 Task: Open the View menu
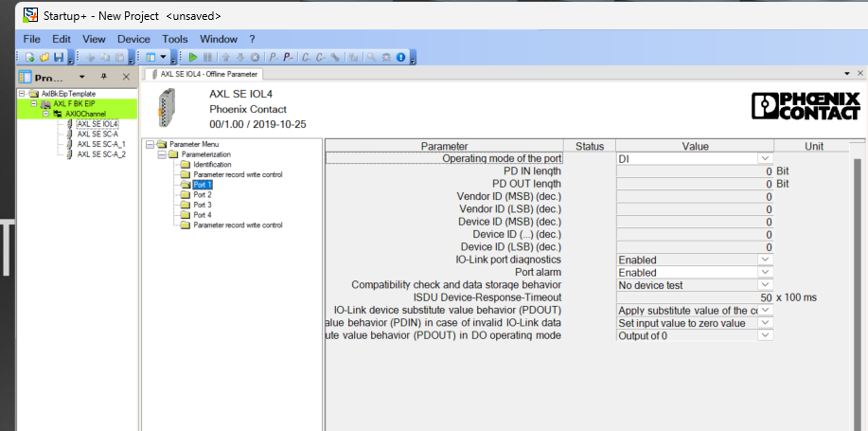click(94, 39)
